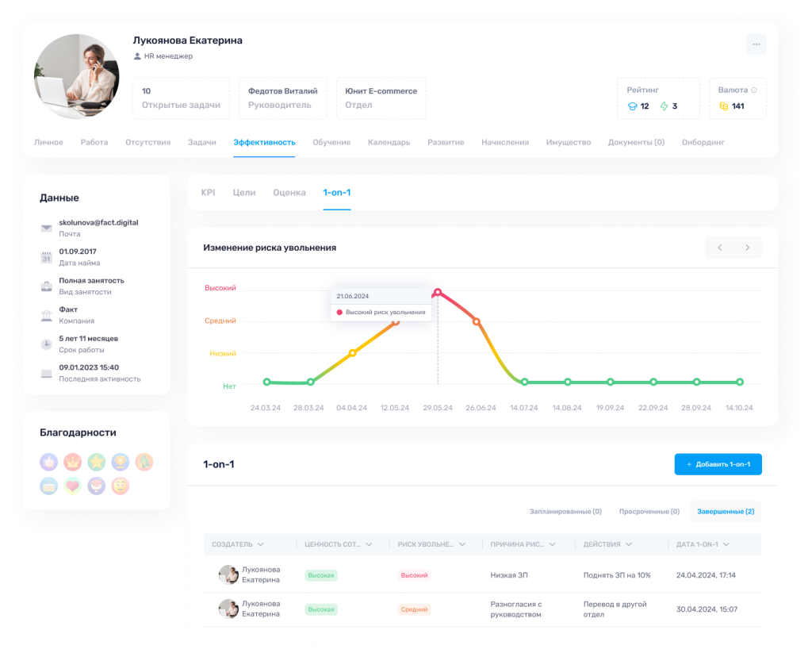812x653 pixels.
Task: Click the trophy gratitude badge
Action: pyautogui.click(x=120, y=462)
